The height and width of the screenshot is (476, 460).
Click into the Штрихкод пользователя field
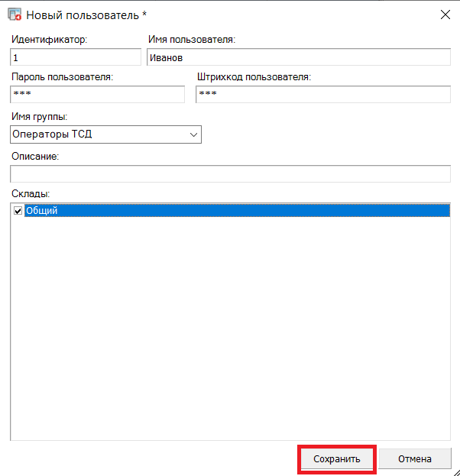(x=323, y=95)
